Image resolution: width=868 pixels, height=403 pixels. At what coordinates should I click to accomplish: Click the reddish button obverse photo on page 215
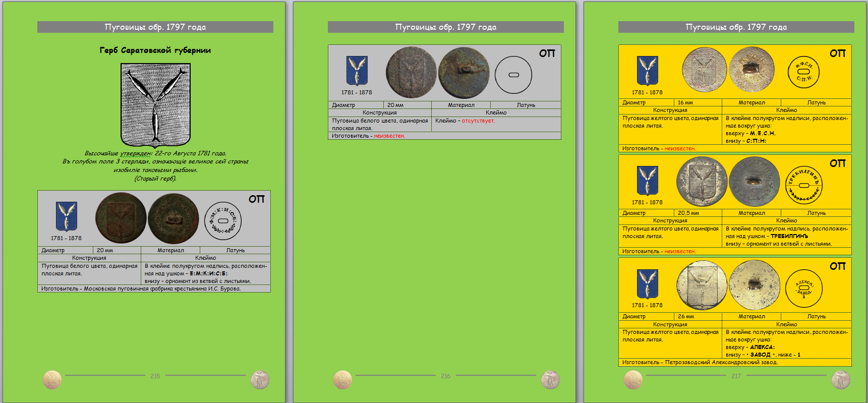(121, 218)
